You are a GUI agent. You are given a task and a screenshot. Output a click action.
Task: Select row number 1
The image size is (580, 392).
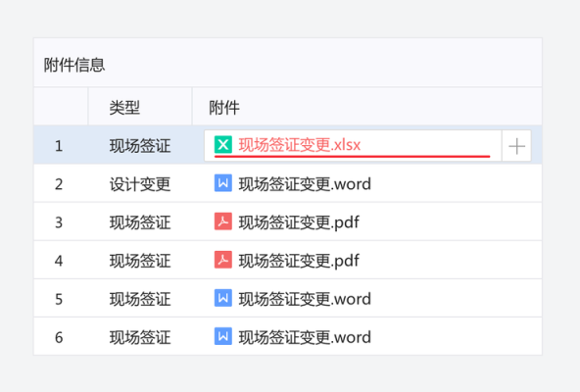pos(59,146)
